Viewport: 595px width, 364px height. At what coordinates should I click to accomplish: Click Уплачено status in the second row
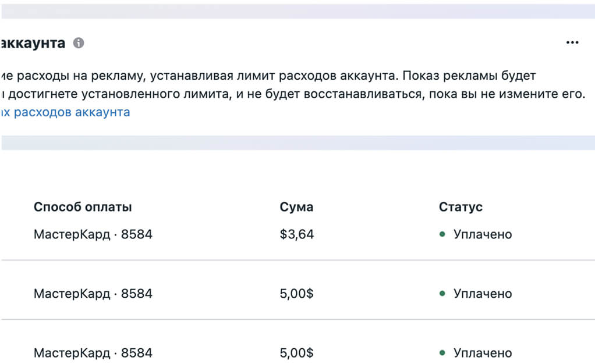483,294
